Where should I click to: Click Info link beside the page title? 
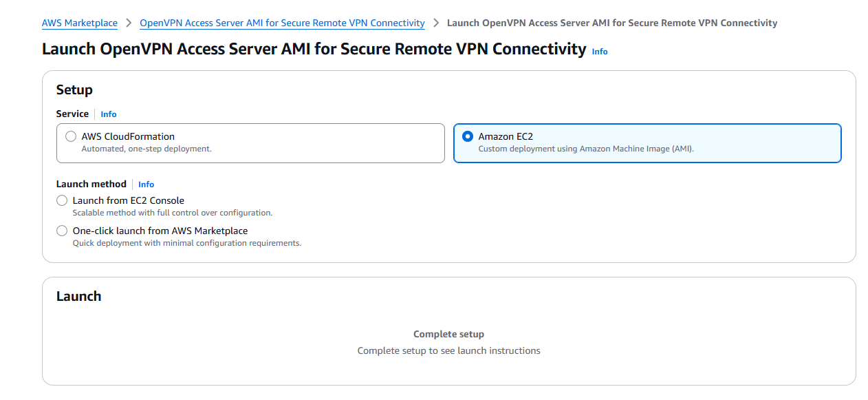600,52
